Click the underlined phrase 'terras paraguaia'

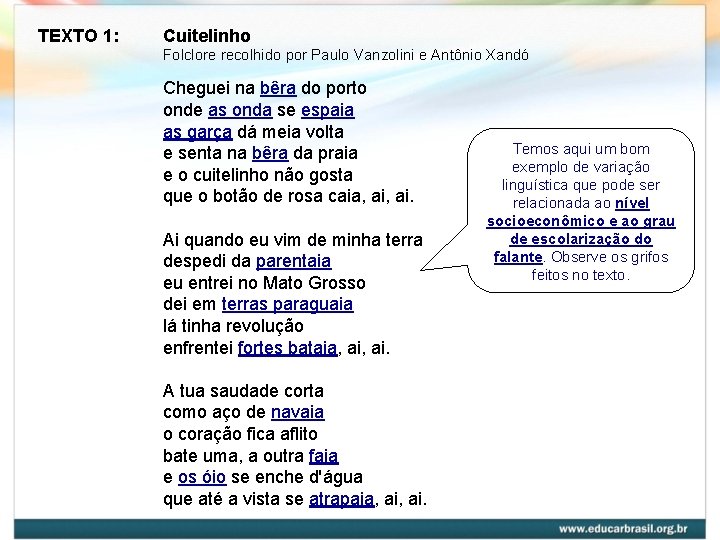point(287,304)
